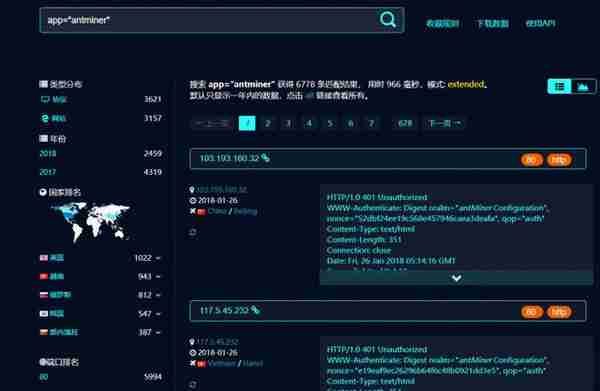Screen dimensions: 600x391
Task: Expand the country row with 943 results
Action: tap(158, 277)
